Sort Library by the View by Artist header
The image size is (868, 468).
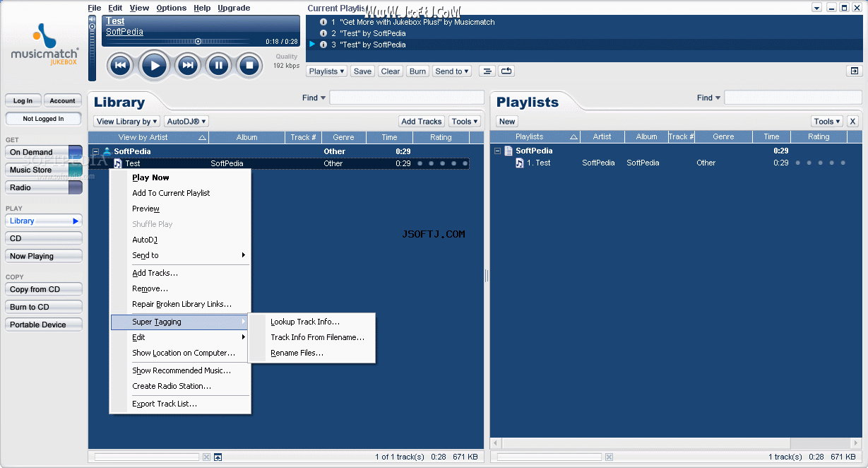[x=148, y=137]
